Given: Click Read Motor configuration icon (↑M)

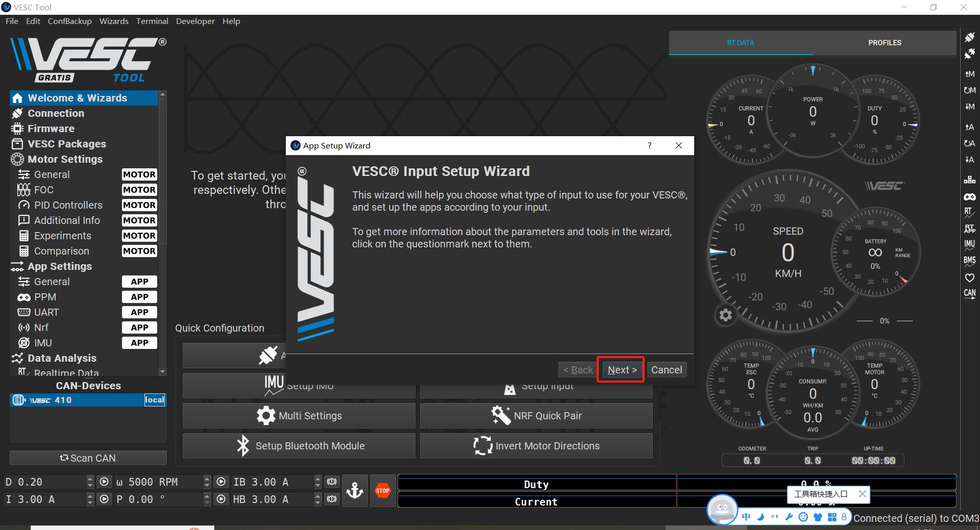Looking at the screenshot, I should (x=969, y=74).
